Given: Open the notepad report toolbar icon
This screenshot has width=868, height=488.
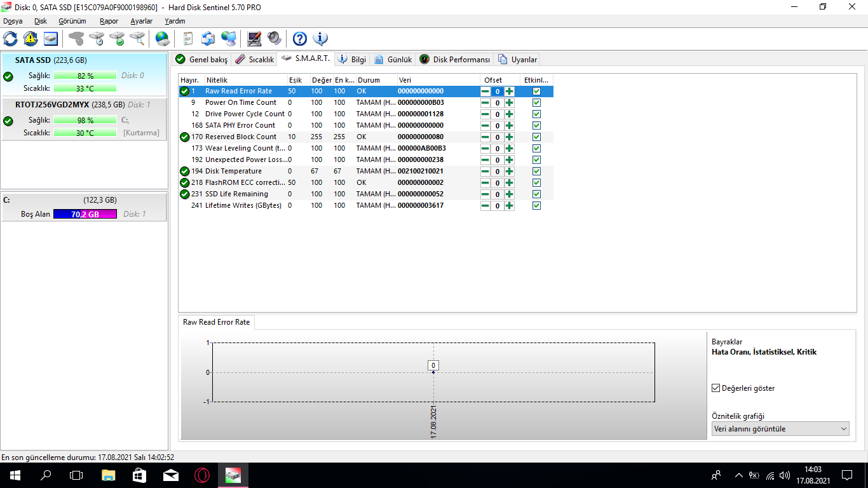Looking at the screenshot, I should pos(187,39).
